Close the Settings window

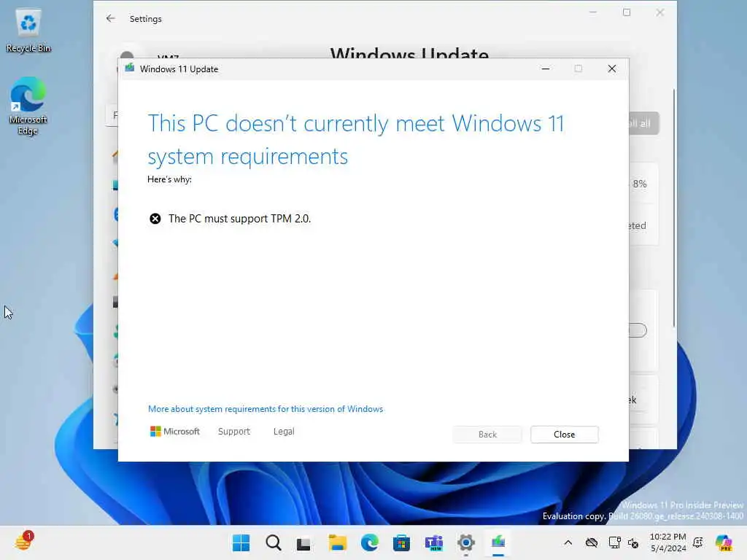tap(659, 13)
